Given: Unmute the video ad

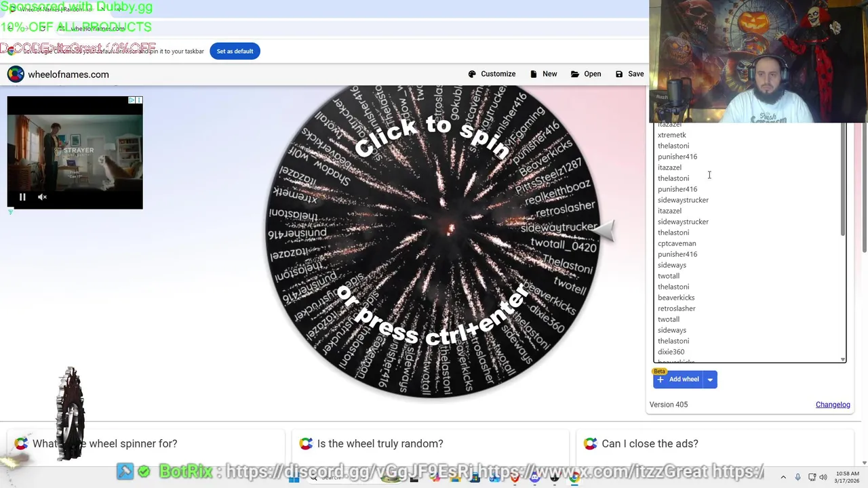Looking at the screenshot, I should point(42,197).
